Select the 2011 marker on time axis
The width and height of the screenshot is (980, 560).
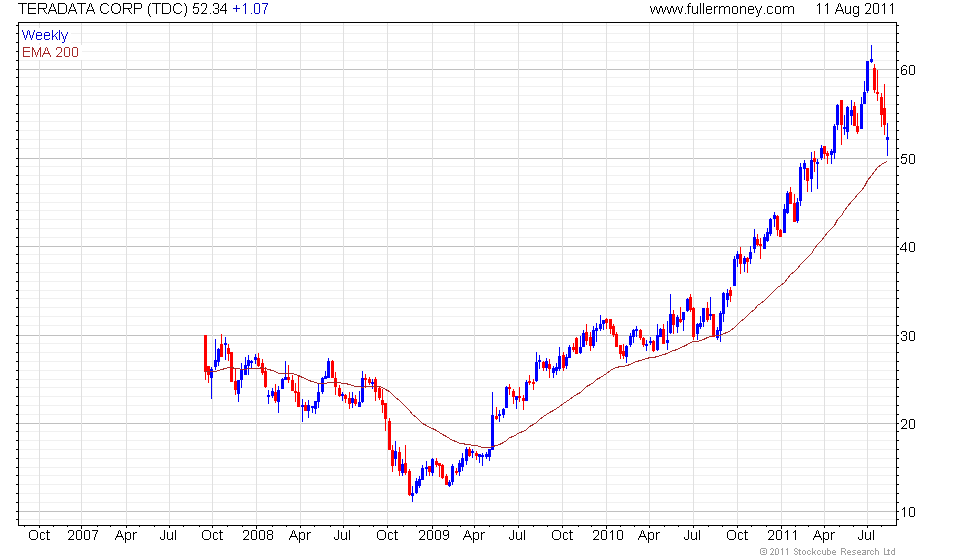[782, 535]
